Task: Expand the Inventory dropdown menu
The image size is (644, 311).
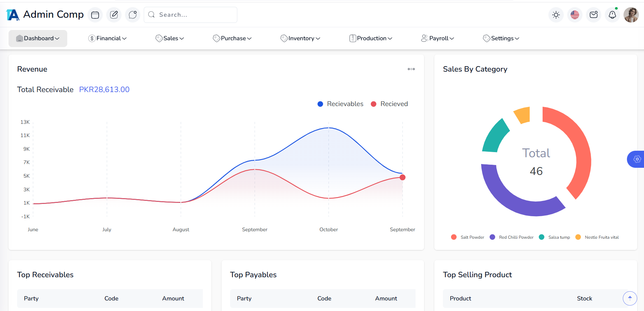Action: pyautogui.click(x=300, y=39)
